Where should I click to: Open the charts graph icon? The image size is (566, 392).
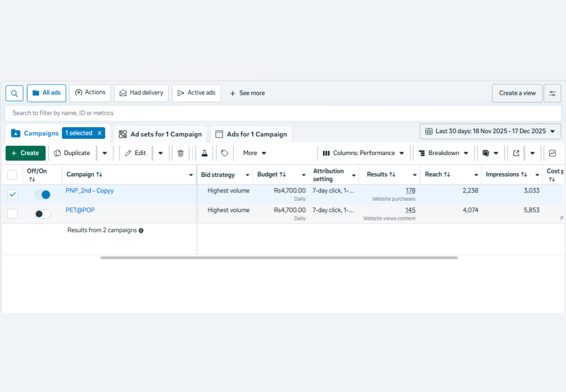(x=552, y=153)
